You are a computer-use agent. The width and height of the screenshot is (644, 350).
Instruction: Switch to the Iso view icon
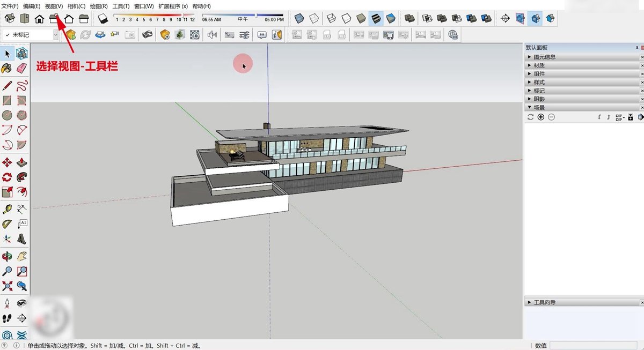click(x=10, y=19)
